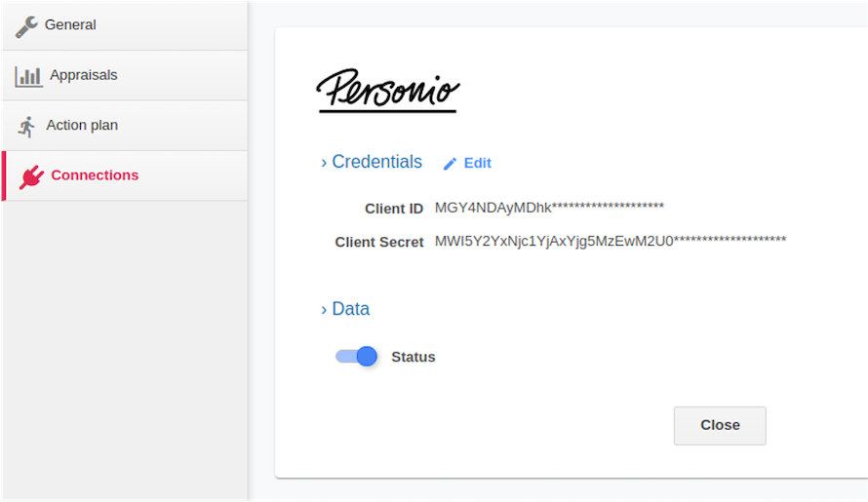
Task: Click the masked Client ID value
Action: (x=549, y=208)
